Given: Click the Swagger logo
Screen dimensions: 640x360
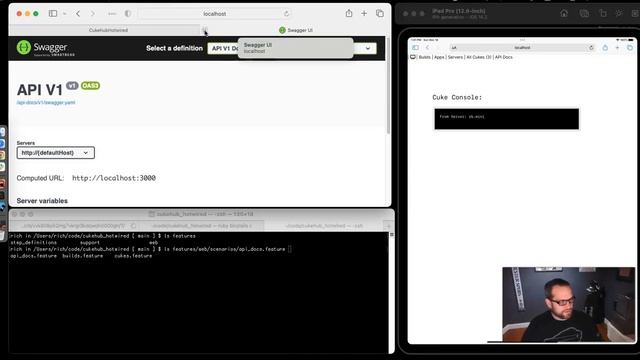Looking at the screenshot, I should (x=46, y=48).
